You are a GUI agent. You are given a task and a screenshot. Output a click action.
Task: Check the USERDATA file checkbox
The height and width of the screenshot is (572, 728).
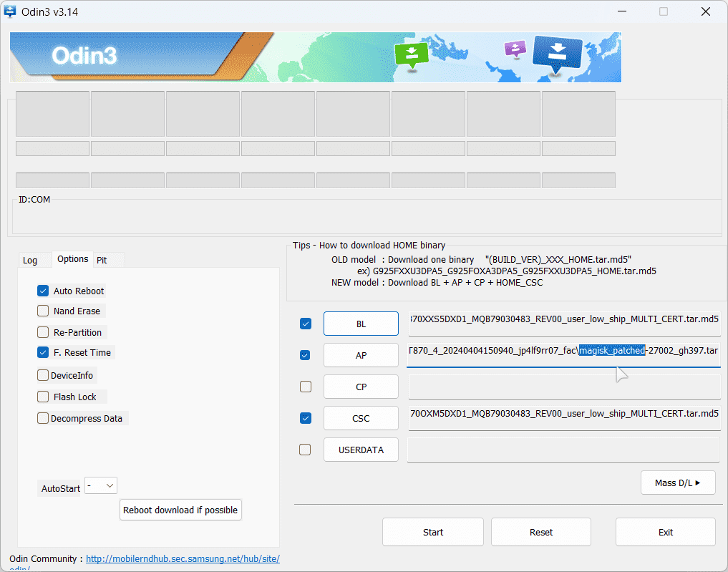pos(305,450)
